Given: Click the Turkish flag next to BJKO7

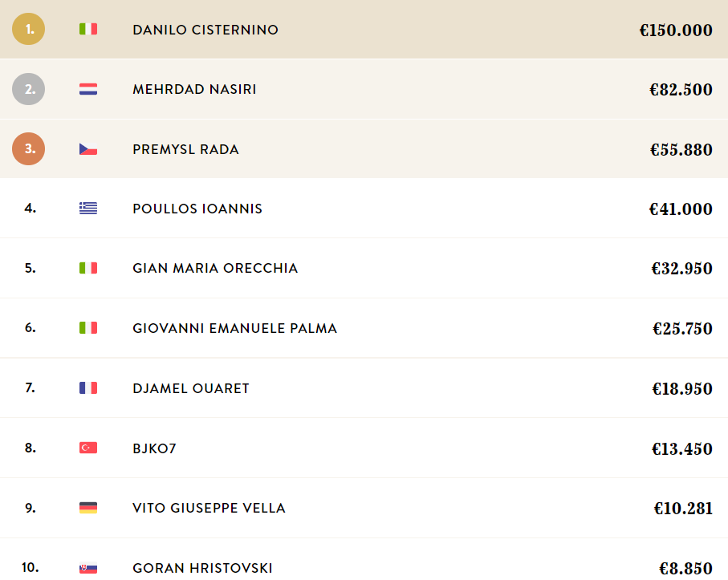Looking at the screenshot, I should (x=88, y=448).
